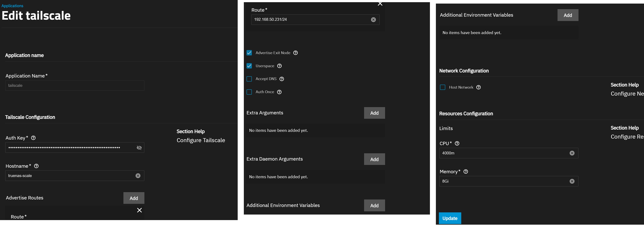The image size is (644, 230).
Task: Open help for CPU limit
Action: click(457, 144)
